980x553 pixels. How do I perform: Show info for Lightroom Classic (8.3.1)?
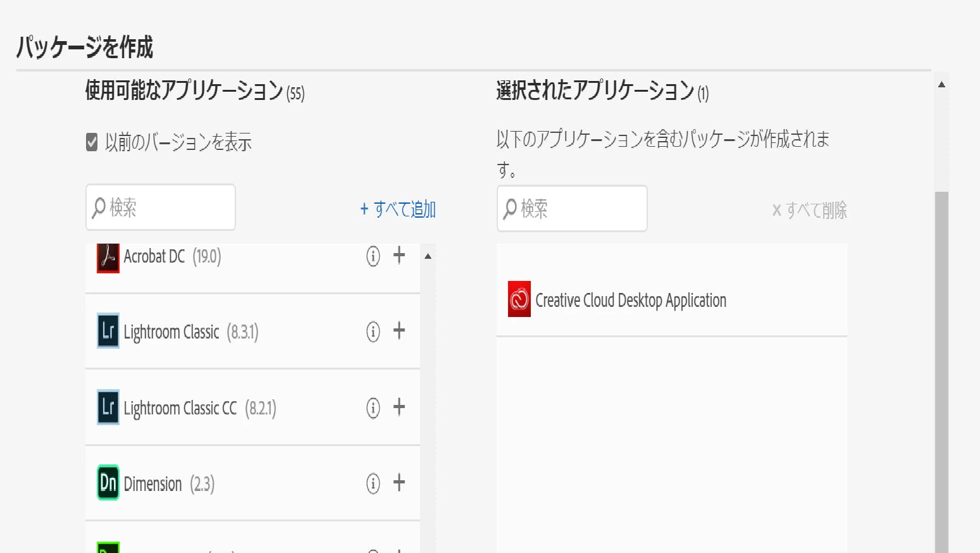[x=373, y=332]
